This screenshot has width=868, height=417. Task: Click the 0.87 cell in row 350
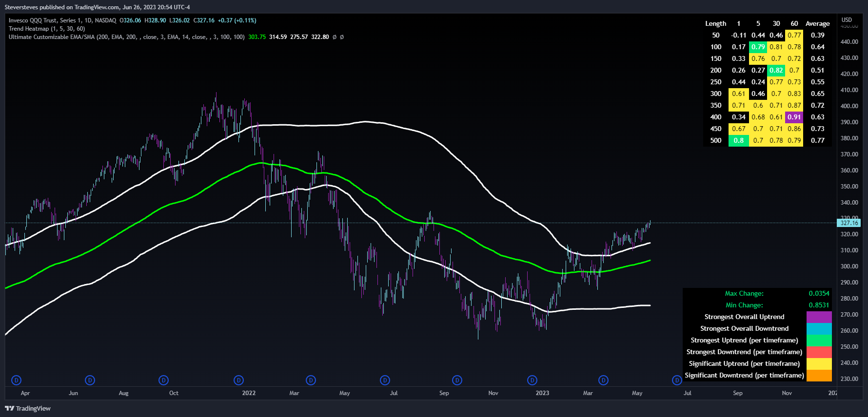pyautogui.click(x=794, y=105)
